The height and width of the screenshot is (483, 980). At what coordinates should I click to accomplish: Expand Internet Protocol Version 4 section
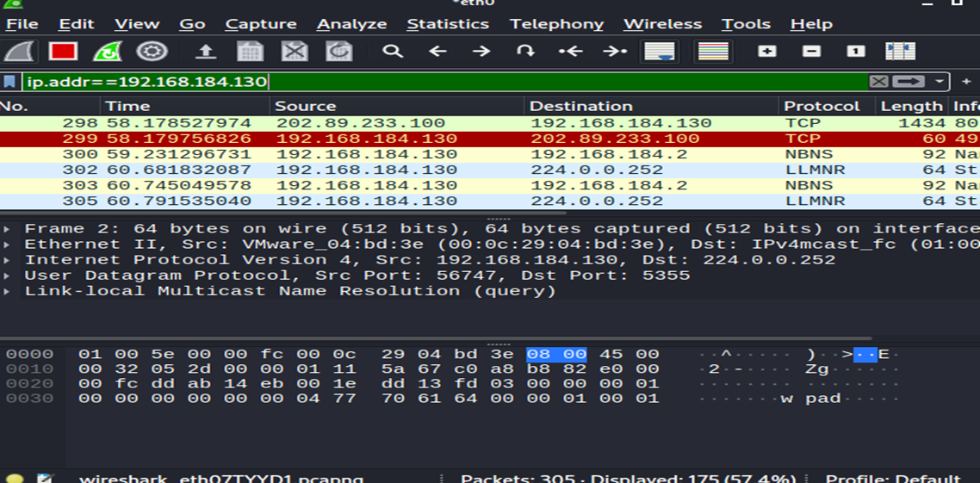(6, 260)
